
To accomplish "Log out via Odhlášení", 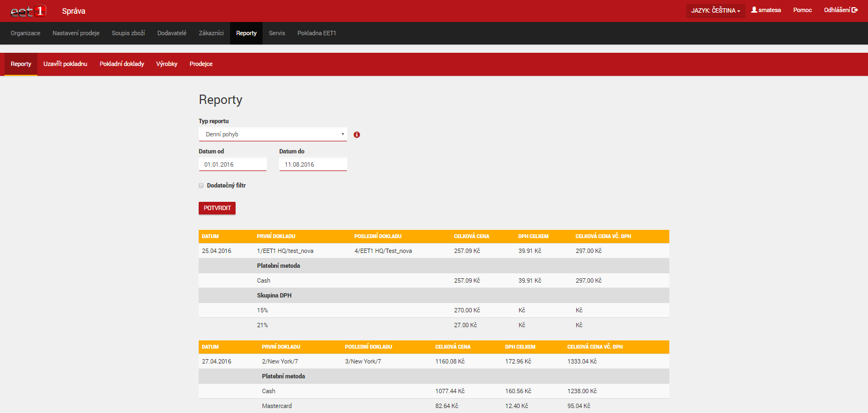I will 840,10.
